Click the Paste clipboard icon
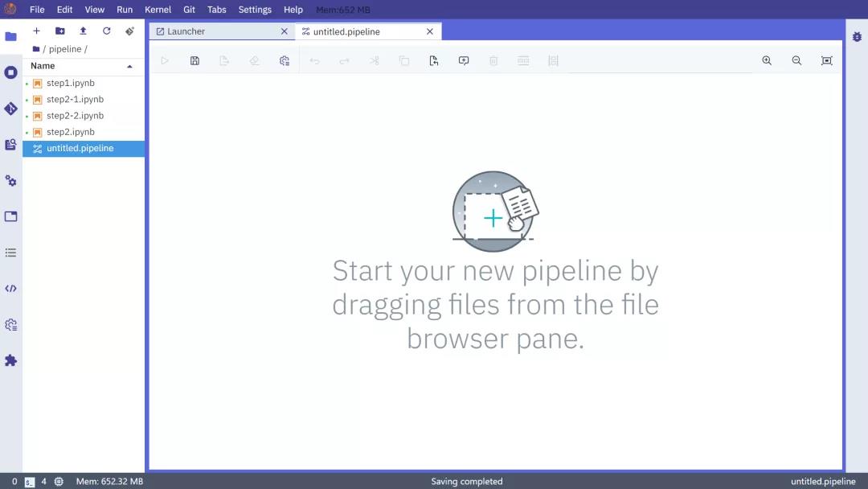 (x=434, y=61)
